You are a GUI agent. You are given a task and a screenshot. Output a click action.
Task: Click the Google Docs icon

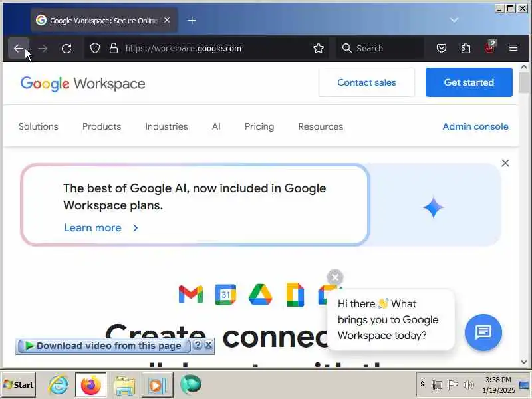295,294
